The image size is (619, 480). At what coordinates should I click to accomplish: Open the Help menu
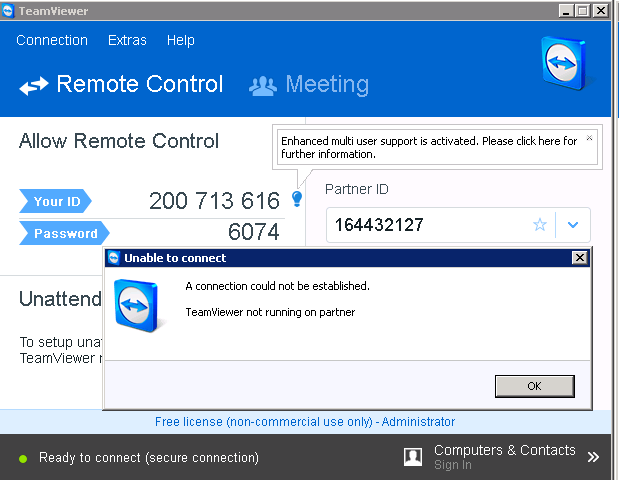pyautogui.click(x=180, y=40)
